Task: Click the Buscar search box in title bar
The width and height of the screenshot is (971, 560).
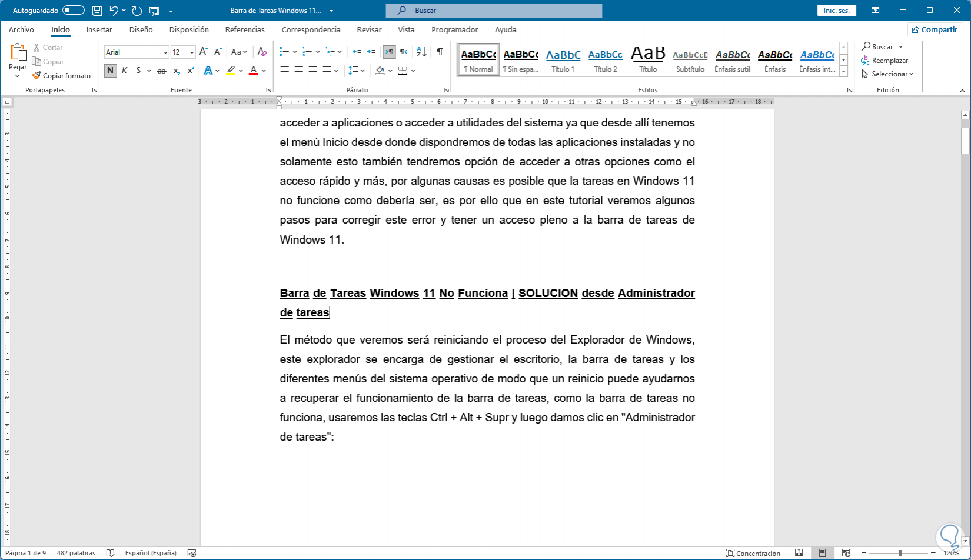Action: point(494,11)
